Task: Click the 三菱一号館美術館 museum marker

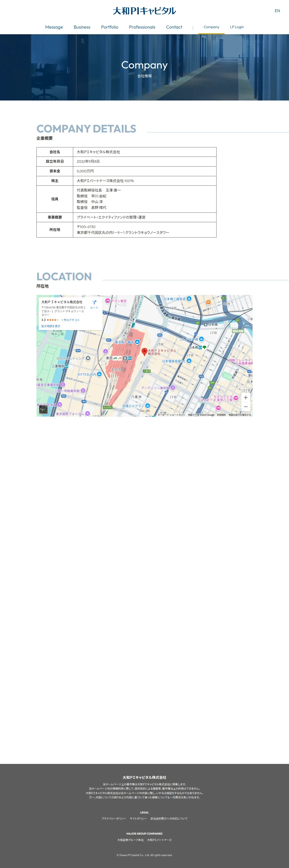Action: (83, 391)
